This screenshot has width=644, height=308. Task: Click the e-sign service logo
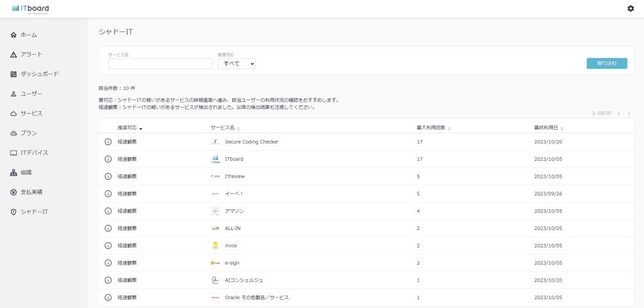pos(216,263)
